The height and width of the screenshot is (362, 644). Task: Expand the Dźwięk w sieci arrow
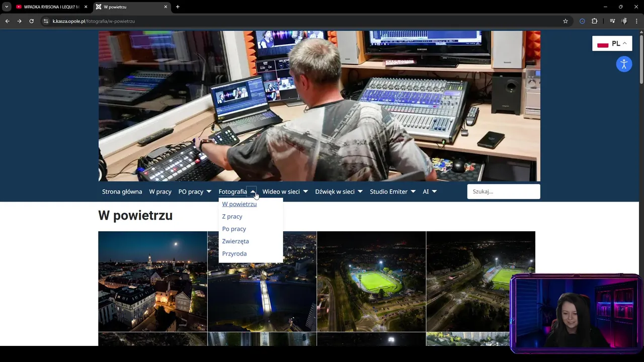click(360, 192)
